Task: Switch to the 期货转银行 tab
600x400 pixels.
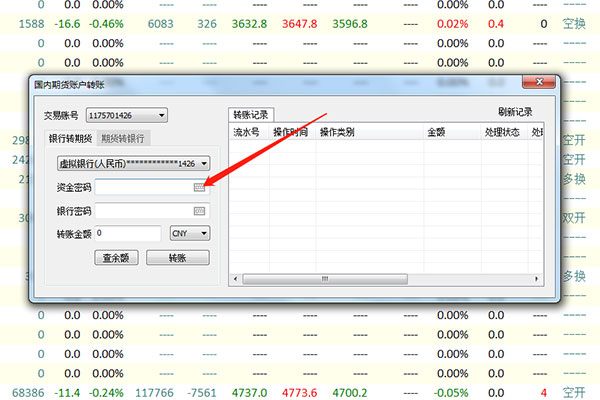Action: click(x=123, y=139)
